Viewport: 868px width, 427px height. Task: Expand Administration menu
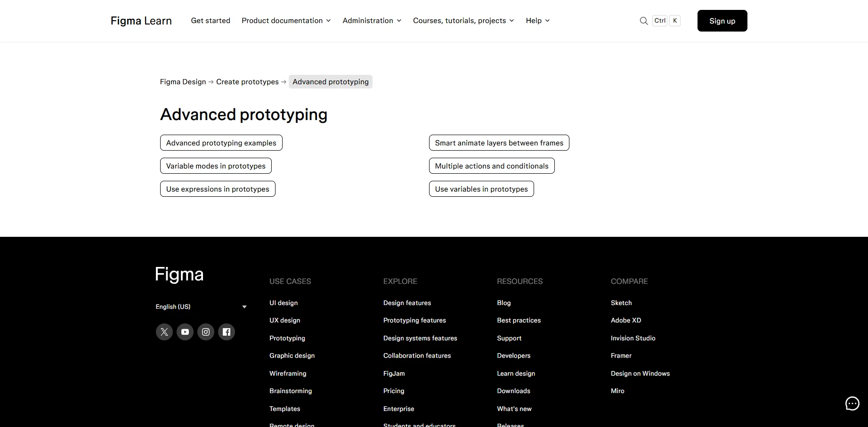pos(372,21)
